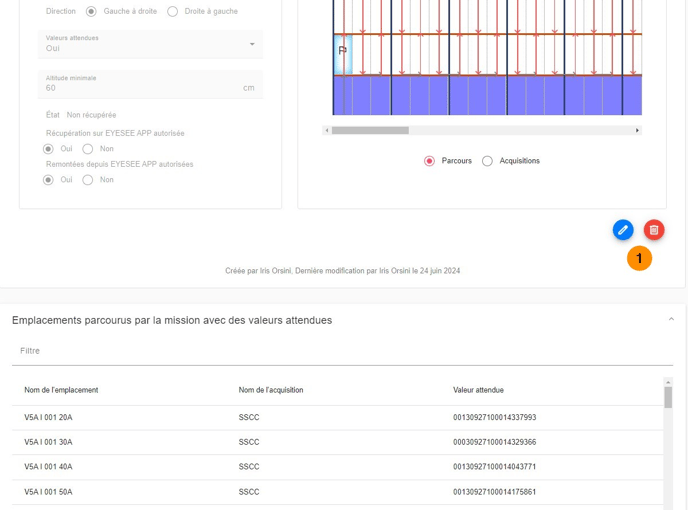The height and width of the screenshot is (510, 688).
Task: Click the left arrow of map scrollbar
Action: coord(327,130)
